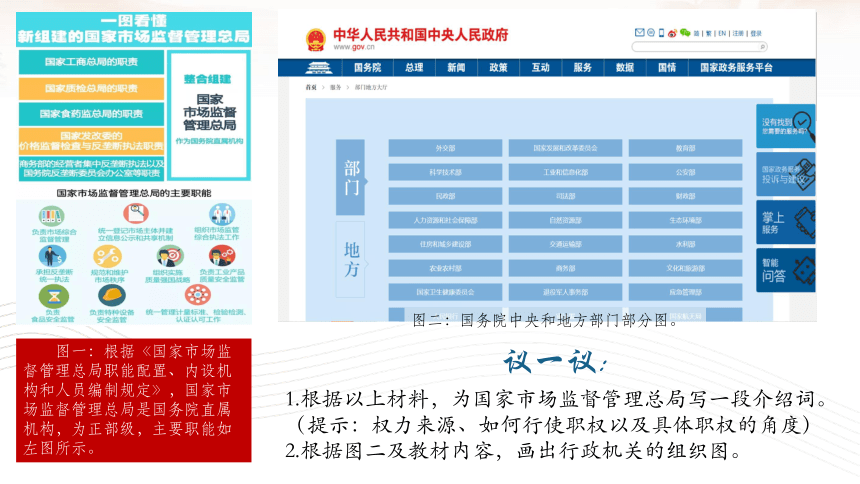This screenshot has height=484, width=860.
Task: Open the 人力资源和社会保障部 button
Action: point(445,220)
